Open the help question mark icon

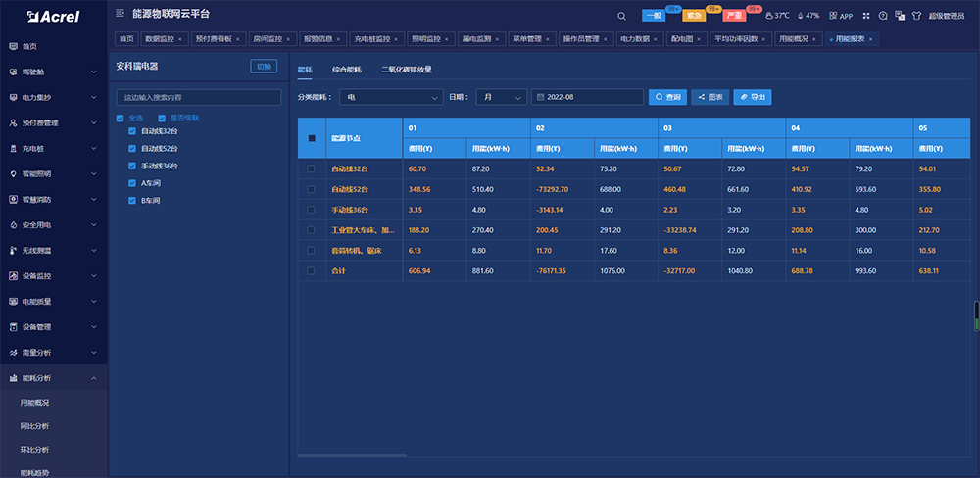tap(883, 16)
